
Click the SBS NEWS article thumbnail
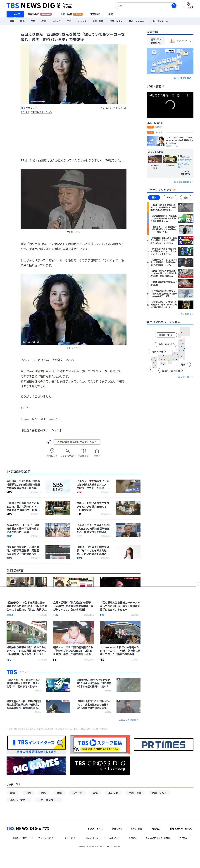(58, 487)
